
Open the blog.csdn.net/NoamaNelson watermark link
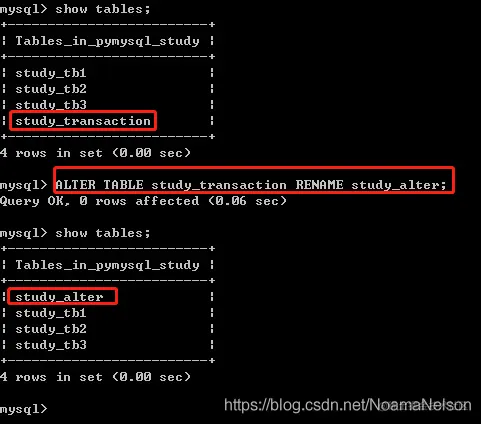[348, 405]
